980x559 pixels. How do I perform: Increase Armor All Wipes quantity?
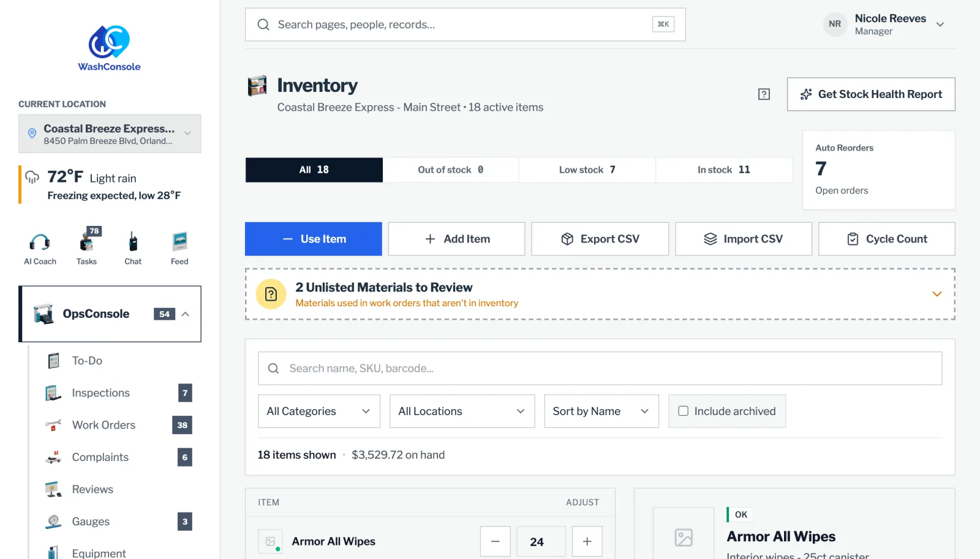(587, 542)
